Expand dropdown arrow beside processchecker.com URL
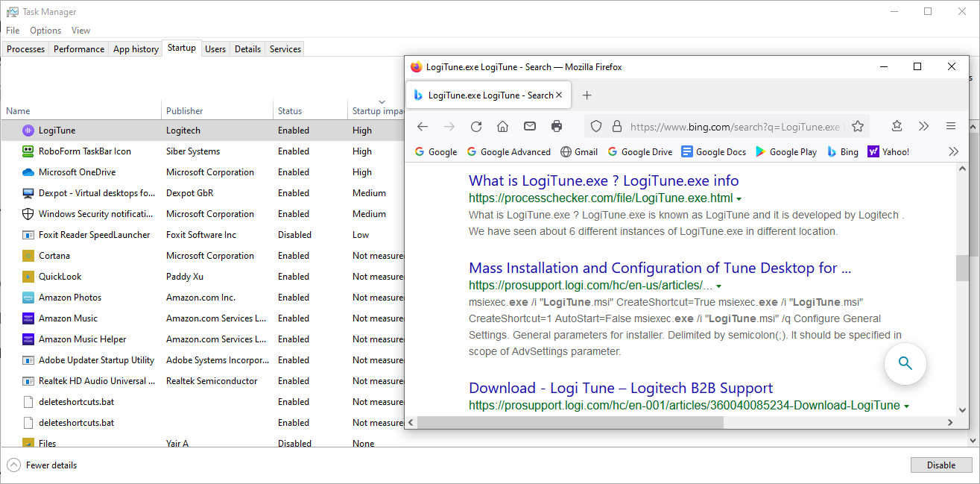Screen dimensions: 980x484 739,199
